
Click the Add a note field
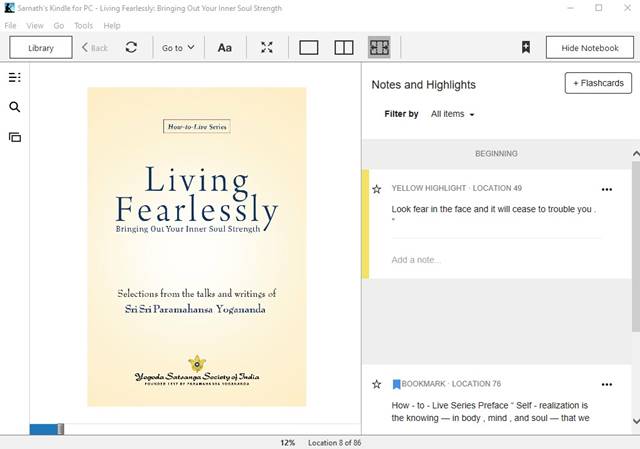click(496, 260)
